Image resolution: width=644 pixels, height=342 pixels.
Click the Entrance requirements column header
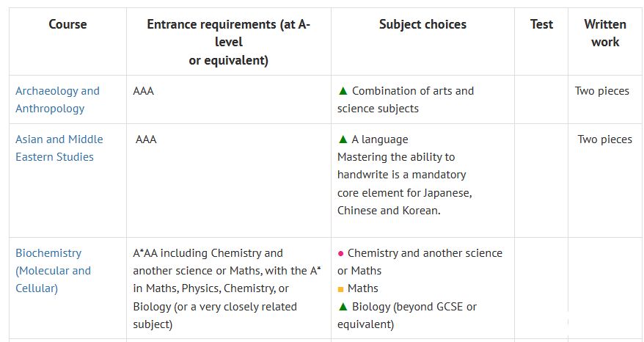click(x=228, y=42)
